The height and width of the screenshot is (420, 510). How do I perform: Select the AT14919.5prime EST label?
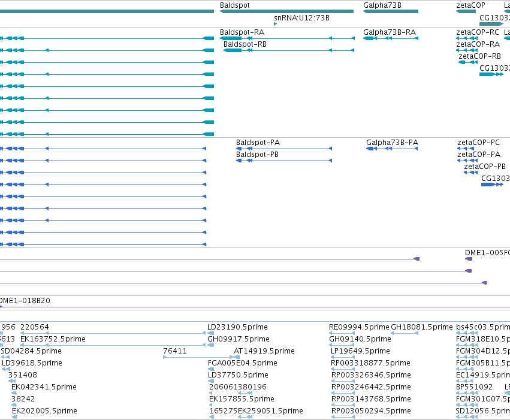point(264,351)
